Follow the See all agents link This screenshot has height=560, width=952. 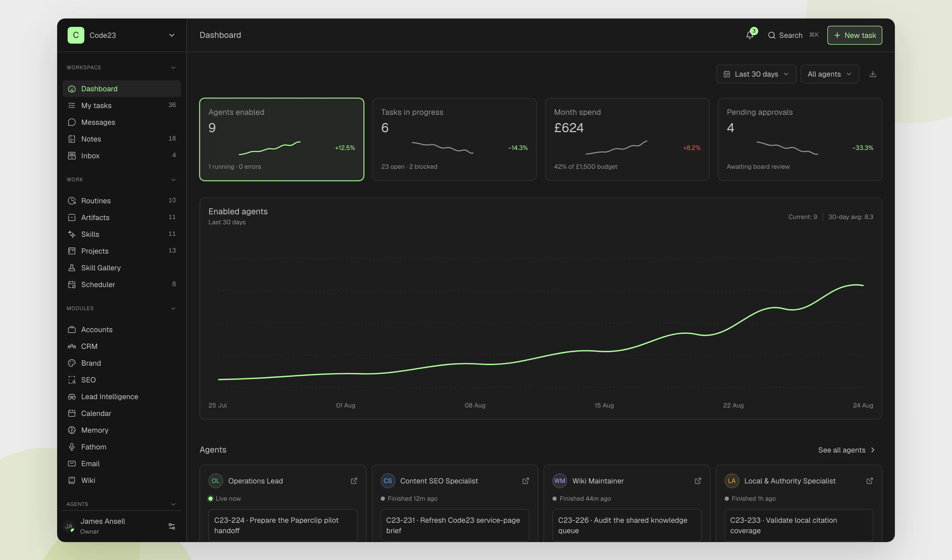(x=847, y=450)
